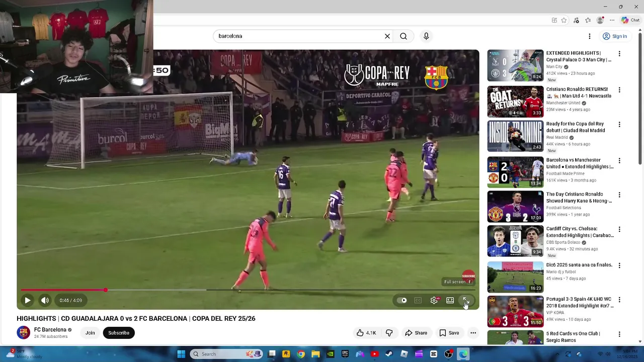Open options menu for Barcelona vs Manchester United
644x362 pixels.
pyautogui.click(x=619, y=161)
